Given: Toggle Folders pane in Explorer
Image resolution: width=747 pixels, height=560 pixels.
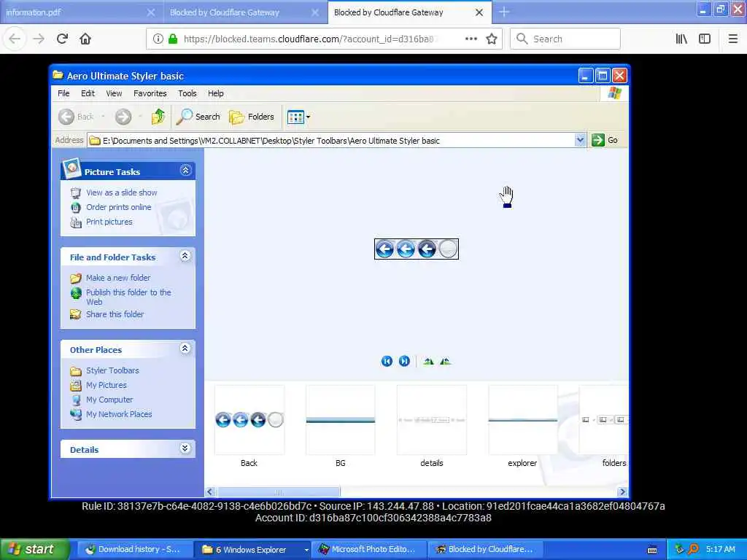Looking at the screenshot, I should (x=252, y=117).
